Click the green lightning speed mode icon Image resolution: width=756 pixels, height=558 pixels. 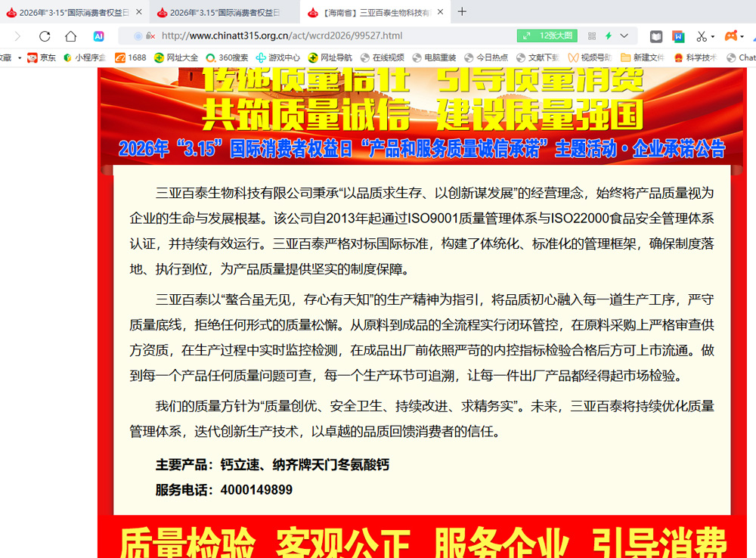point(608,36)
